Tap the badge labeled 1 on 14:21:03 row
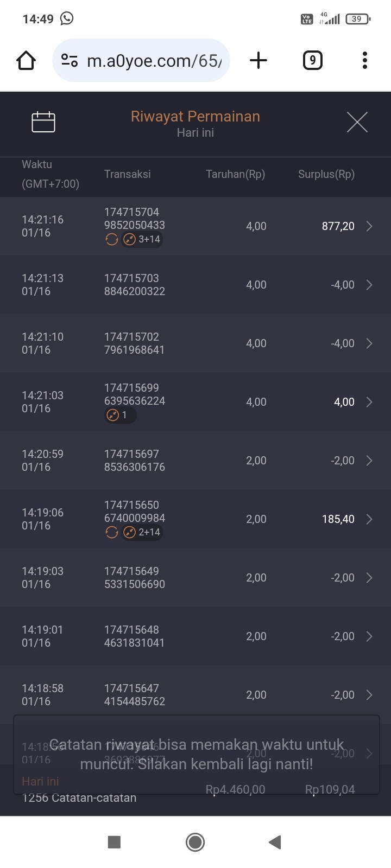This screenshot has width=391, height=868. pos(120,415)
